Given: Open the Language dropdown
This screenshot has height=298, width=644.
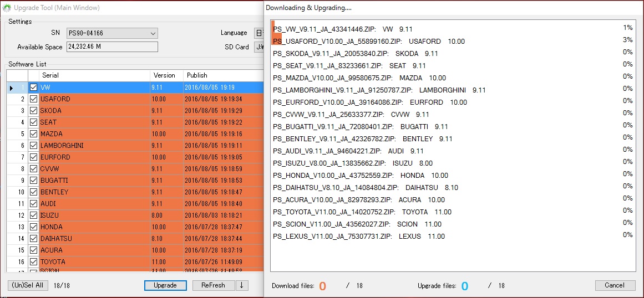Looking at the screenshot, I should point(258,33).
